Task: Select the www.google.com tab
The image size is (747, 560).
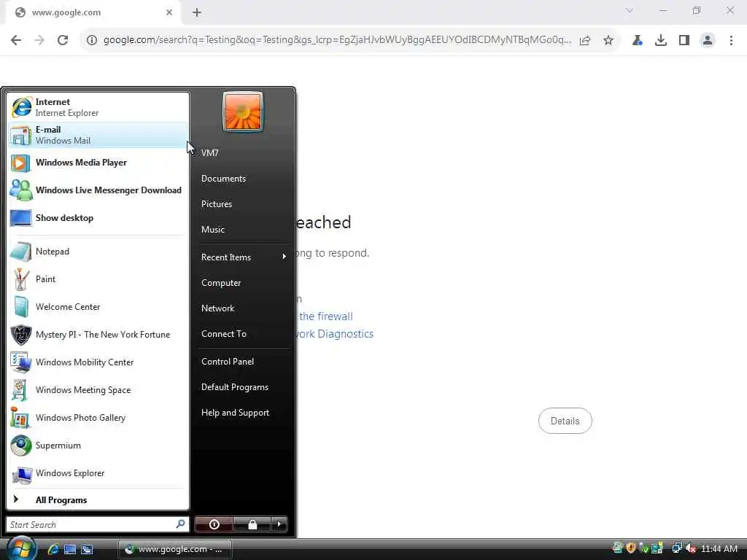Action: (x=93, y=12)
